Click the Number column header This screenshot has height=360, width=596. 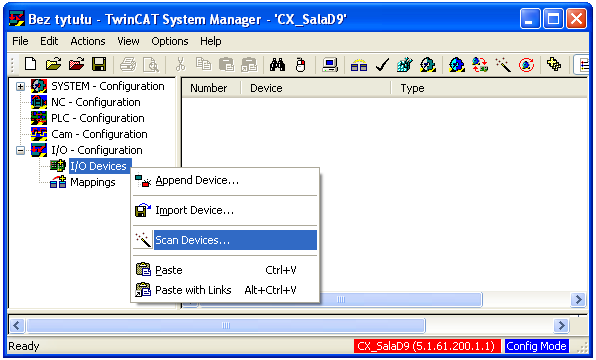[211, 88]
